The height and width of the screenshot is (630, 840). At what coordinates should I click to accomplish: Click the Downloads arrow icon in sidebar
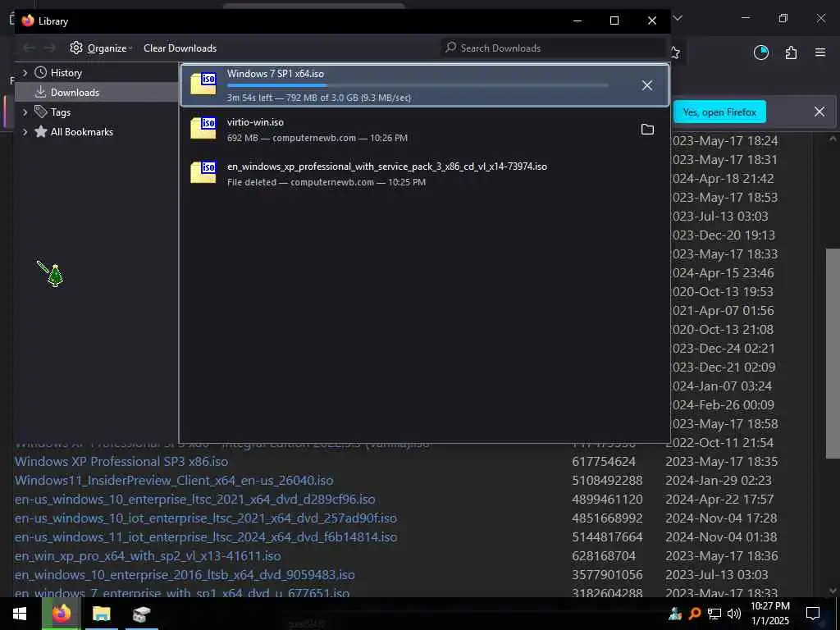[x=41, y=92]
